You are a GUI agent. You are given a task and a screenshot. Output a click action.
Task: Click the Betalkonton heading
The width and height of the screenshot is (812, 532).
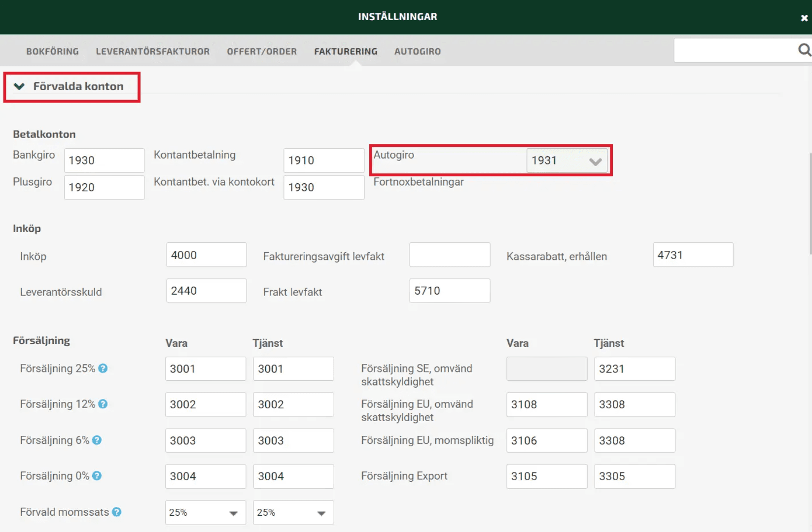pos(44,134)
